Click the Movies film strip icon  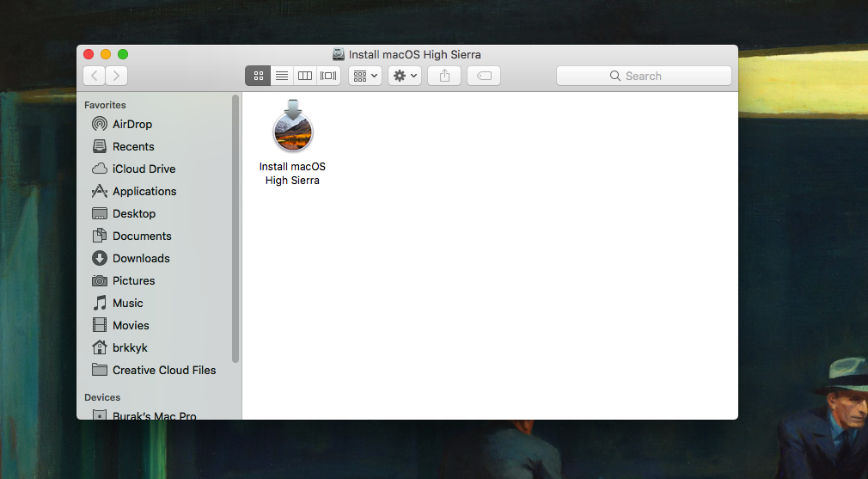point(100,325)
